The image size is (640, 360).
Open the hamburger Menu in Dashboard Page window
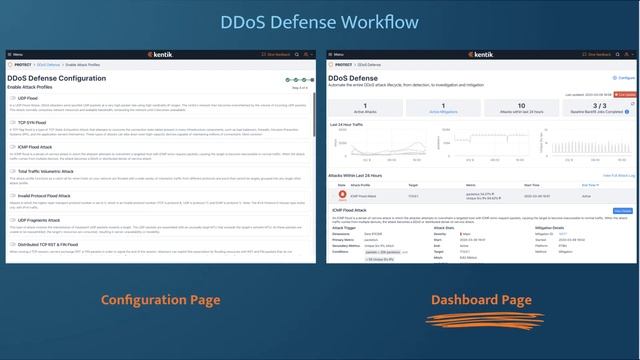pos(336,54)
